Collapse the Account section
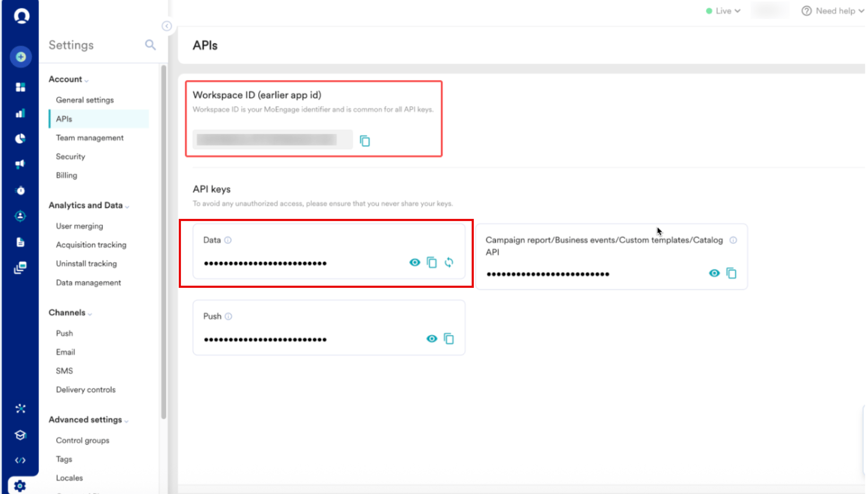The width and height of the screenshot is (868, 494). 68,80
